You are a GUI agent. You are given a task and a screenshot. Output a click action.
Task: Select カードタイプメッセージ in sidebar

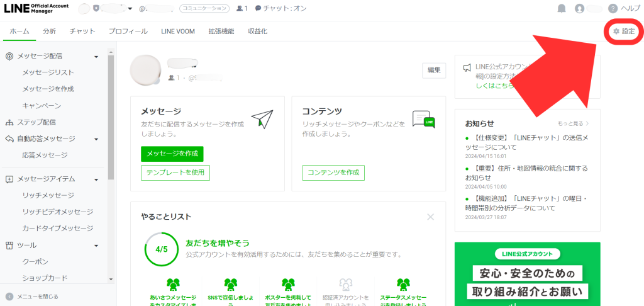point(58,229)
